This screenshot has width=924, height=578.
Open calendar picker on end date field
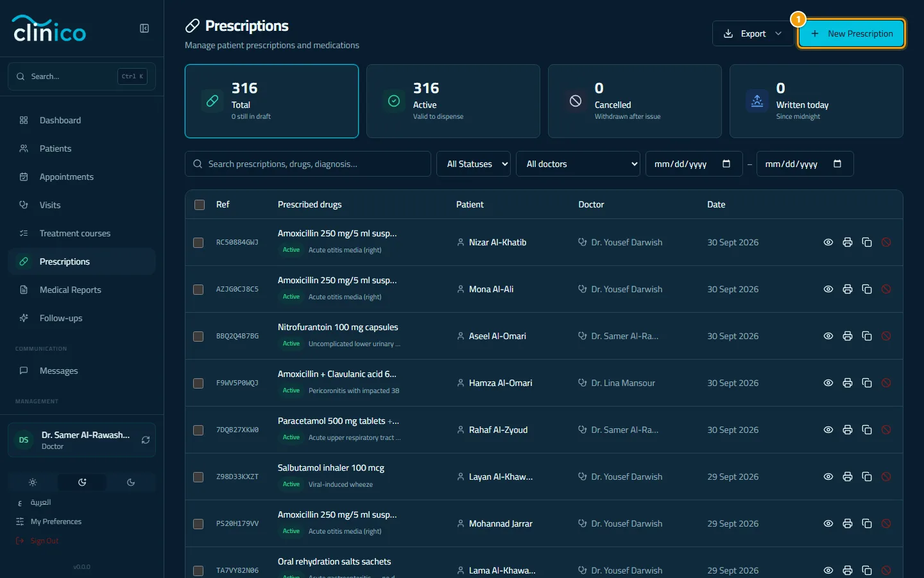click(837, 164)
